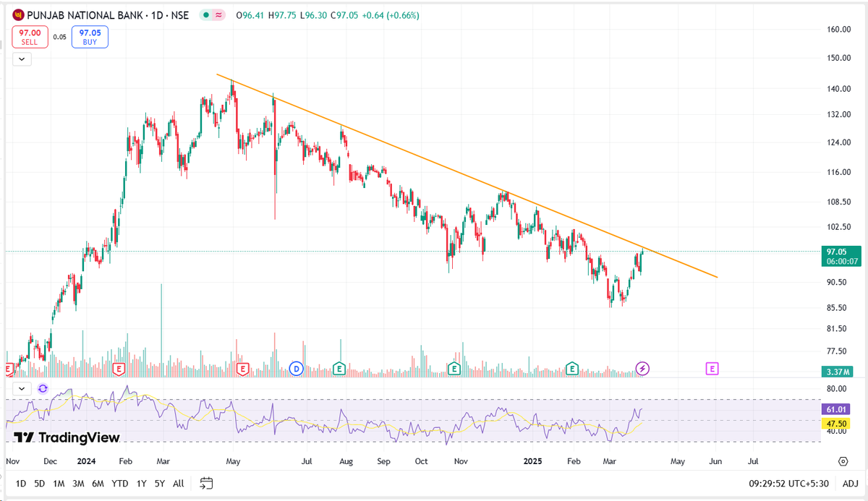Open the go-to-date calendar icon

tap(206, 483)
